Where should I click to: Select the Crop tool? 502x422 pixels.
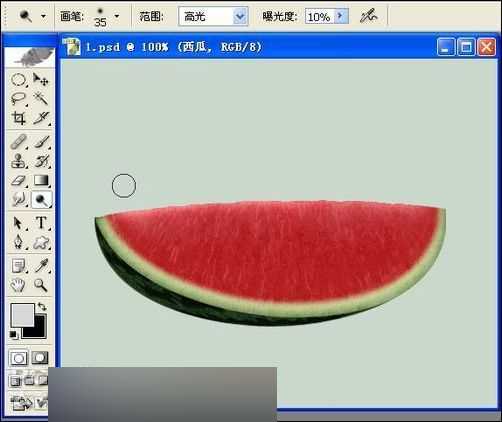(x=18, y=118)
